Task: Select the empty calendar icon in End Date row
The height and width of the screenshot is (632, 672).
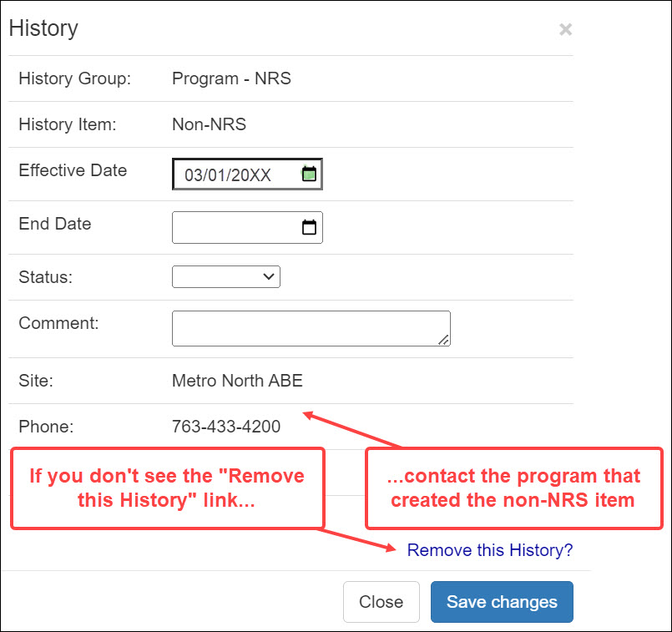Action: 308,227
